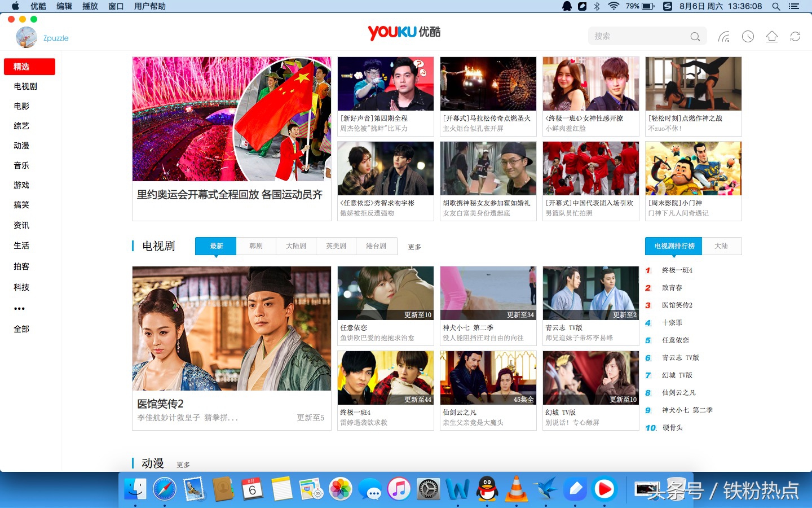Screen dimensions: 812x508
Task: Click 更多 next to TV drama tabs
Action: coord(414,247)
